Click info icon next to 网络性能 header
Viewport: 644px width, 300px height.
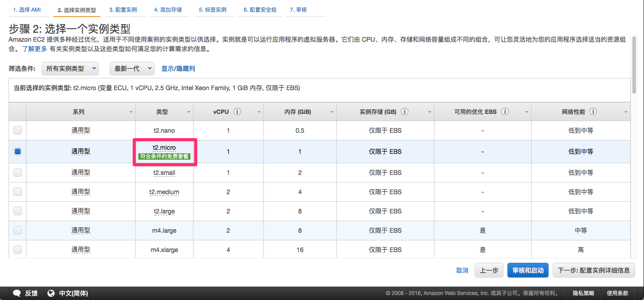click(593, 112)
